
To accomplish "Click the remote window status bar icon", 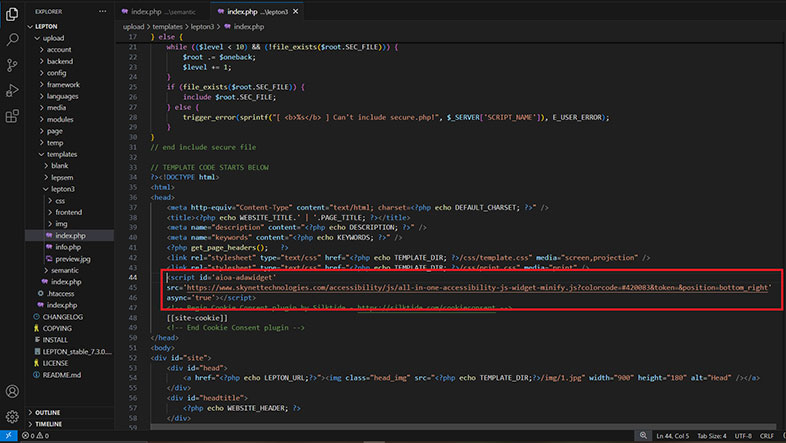I will pyautogui.click(x=7, y=436).
